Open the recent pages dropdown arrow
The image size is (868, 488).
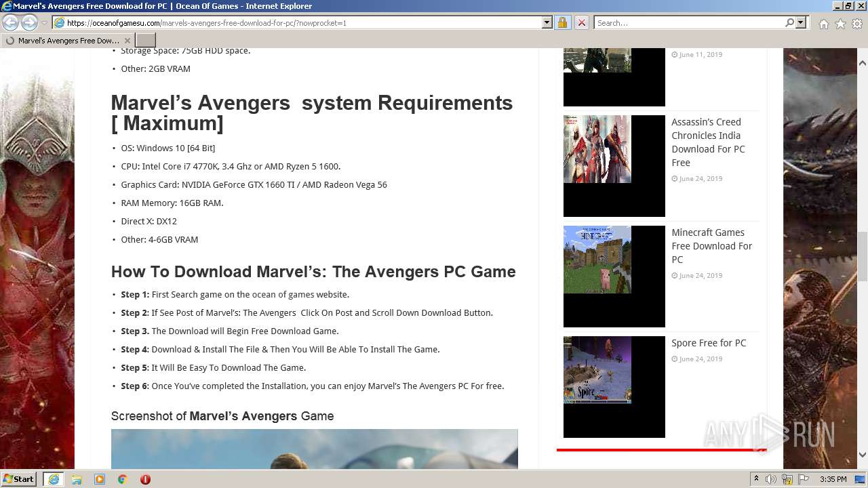tap(44, 23)
